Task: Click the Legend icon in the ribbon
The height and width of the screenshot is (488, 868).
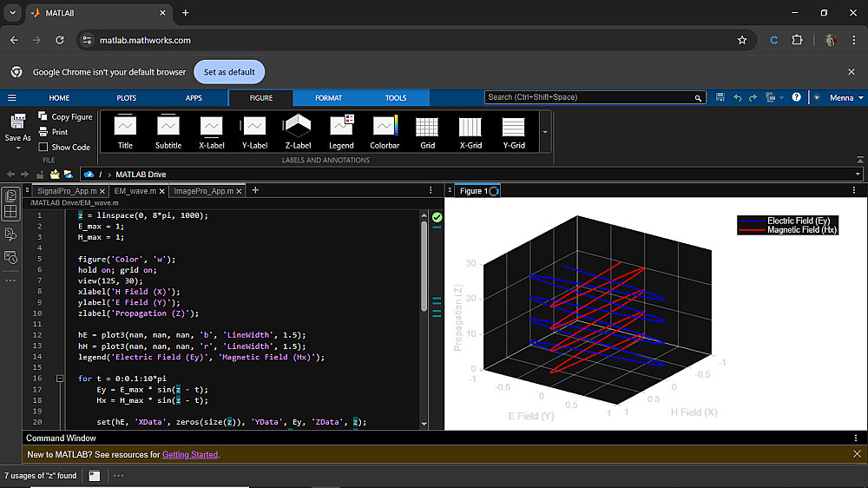Action: (341, 128)
